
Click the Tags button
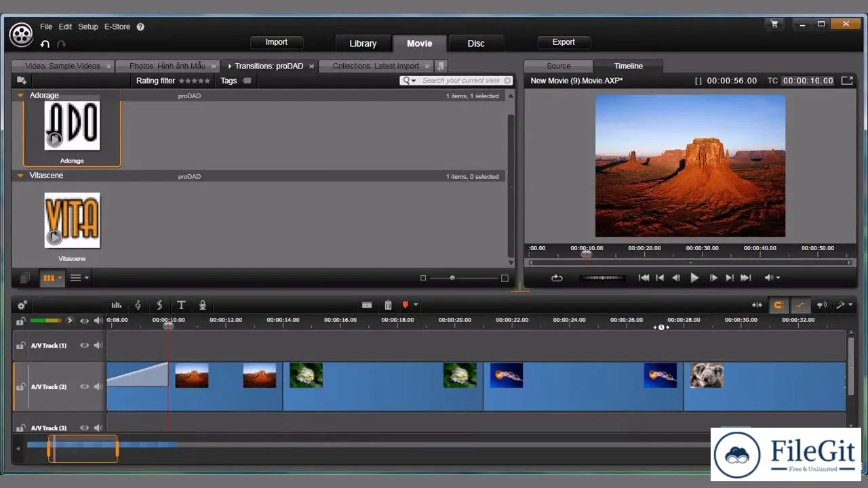tap(235, 81)
